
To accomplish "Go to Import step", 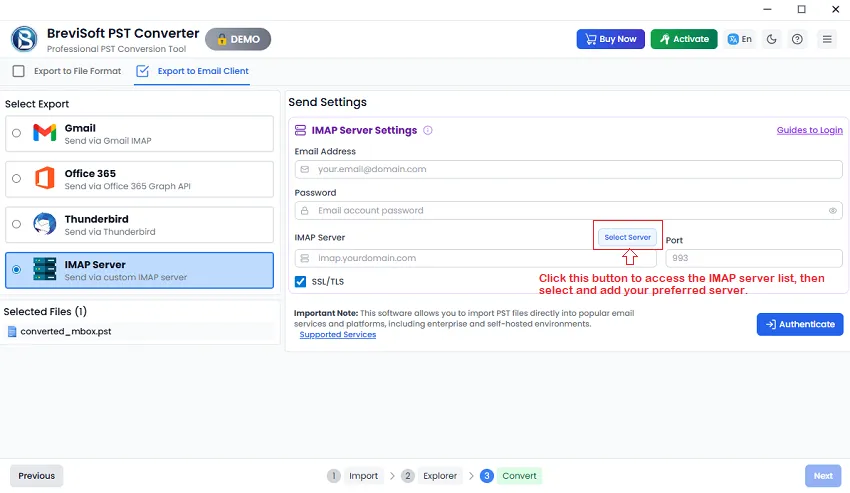I will pos(363,476).
